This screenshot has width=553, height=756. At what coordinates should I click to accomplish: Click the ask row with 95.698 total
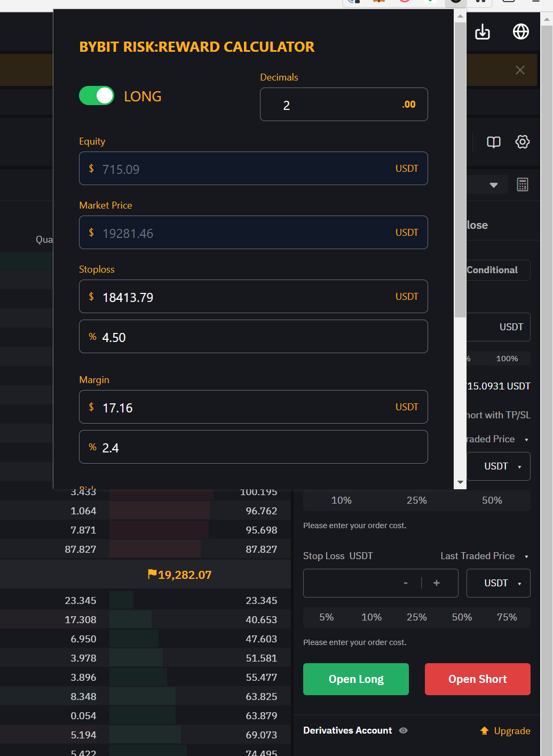click(145, 530)
